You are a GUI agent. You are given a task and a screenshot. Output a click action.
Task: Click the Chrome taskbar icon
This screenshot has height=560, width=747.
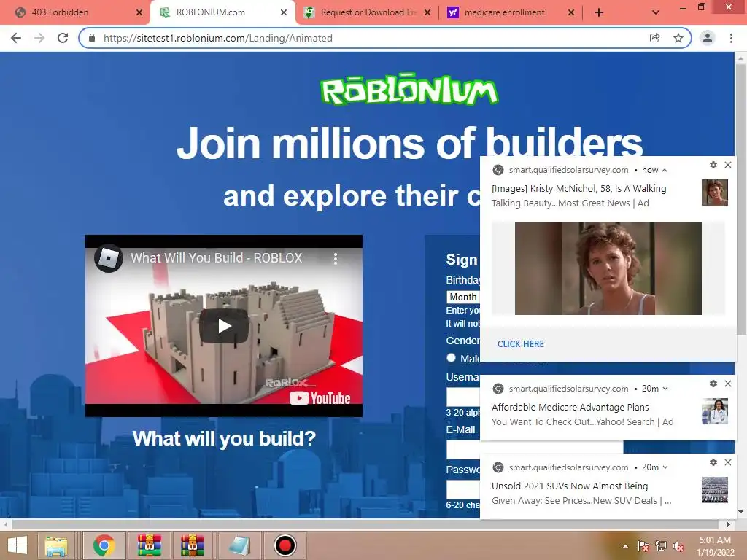104,545
